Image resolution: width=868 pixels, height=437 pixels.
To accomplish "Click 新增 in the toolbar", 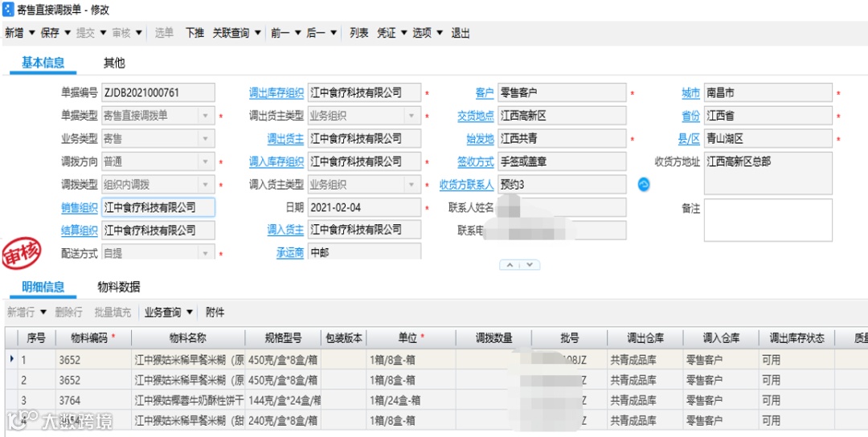I will tap(14, 33).
